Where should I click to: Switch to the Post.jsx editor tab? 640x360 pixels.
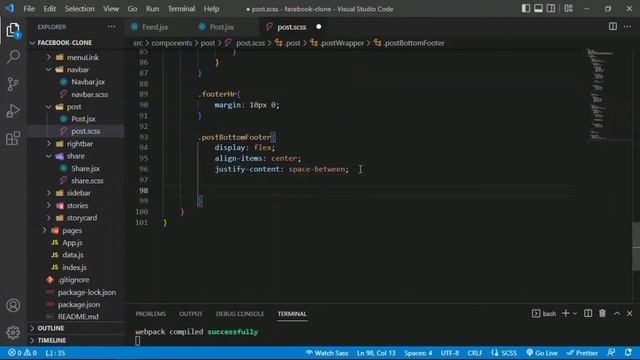(222, 27)
